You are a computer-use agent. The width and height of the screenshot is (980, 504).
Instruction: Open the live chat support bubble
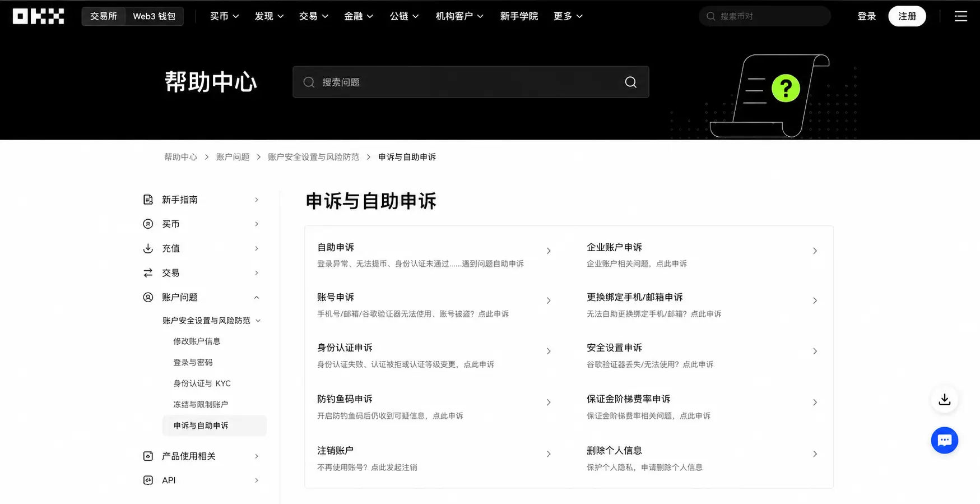coord(944,441)
